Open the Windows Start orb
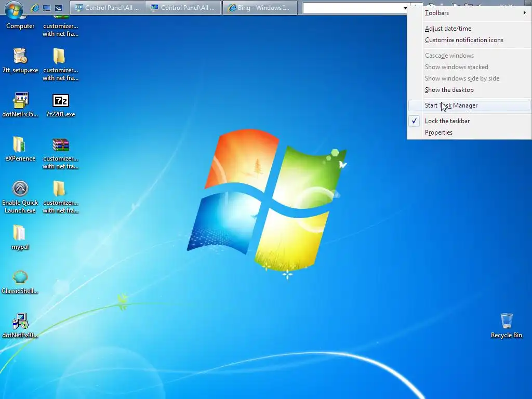The height and width of the screenshot is (399, 532). click(14, 8)
